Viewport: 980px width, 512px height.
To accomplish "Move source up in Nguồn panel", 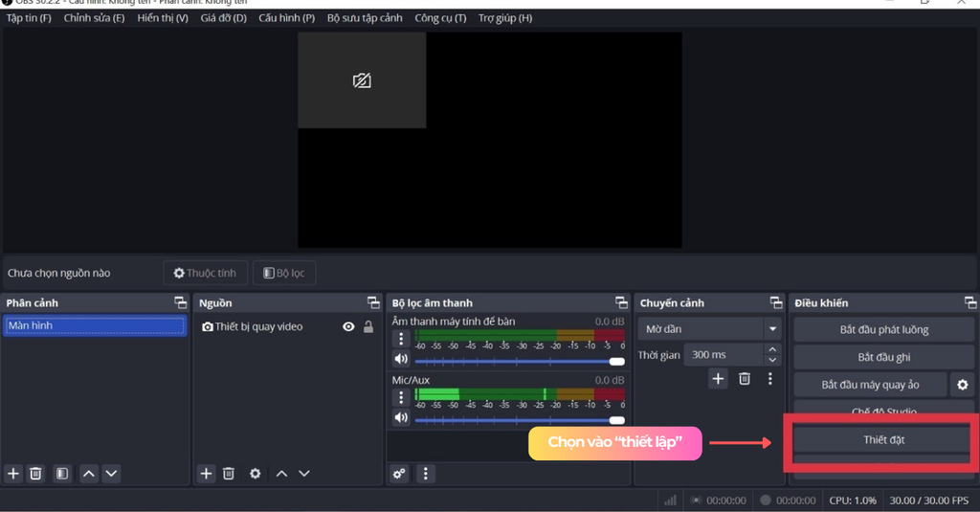I will [x=282, y=473].
